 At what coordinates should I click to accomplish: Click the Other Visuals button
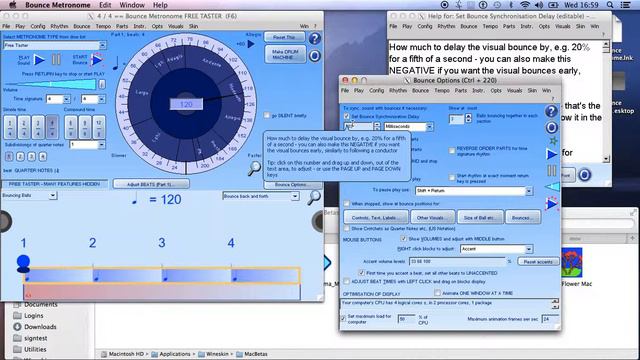433,218
